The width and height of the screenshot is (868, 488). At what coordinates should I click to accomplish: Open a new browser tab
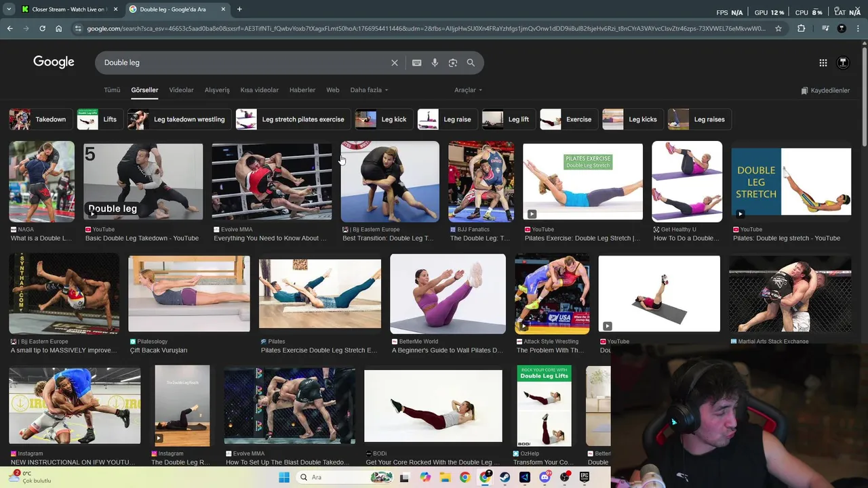tap(239, 9)
